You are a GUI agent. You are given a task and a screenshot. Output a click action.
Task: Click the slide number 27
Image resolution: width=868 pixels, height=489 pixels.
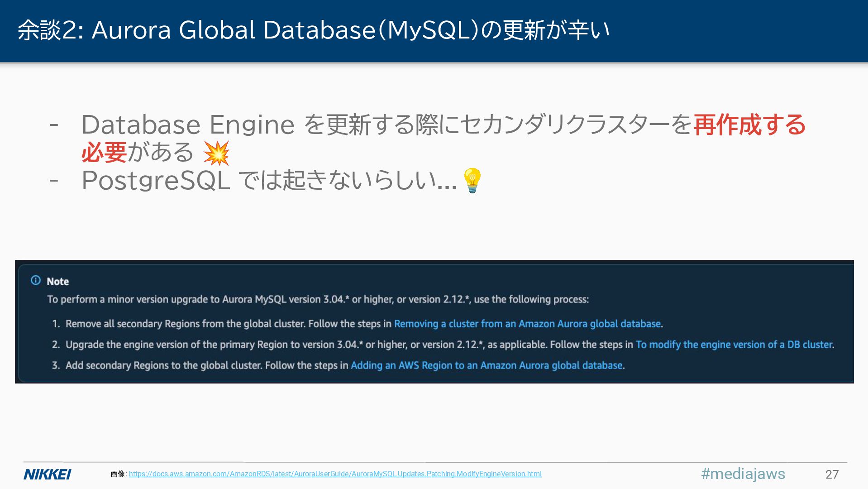[832, 475]
